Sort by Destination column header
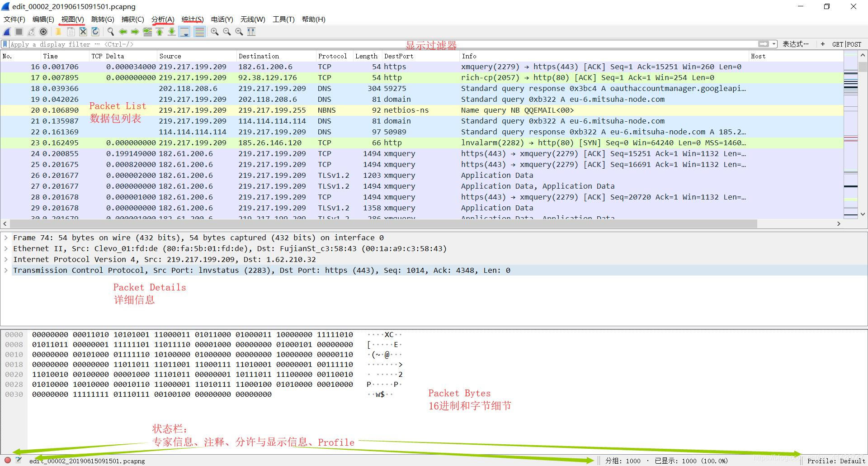 [x=276, y=56]
